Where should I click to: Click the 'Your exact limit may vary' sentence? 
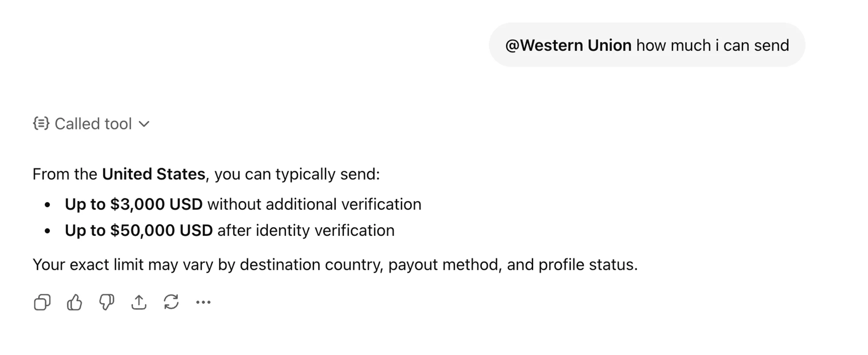[x=335, y=265]
